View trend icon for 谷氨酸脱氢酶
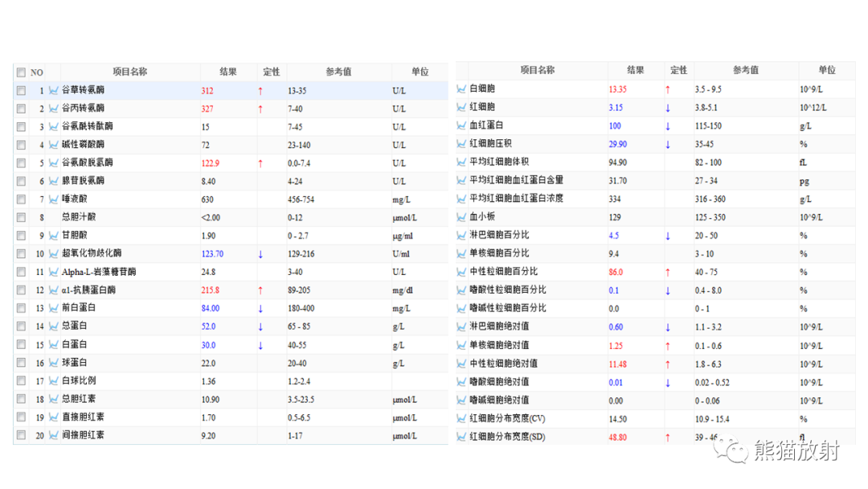 (x=53, y=162)
